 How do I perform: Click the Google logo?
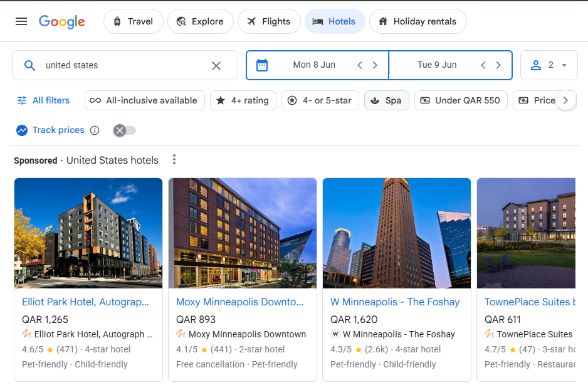click(x=62, y=22)
